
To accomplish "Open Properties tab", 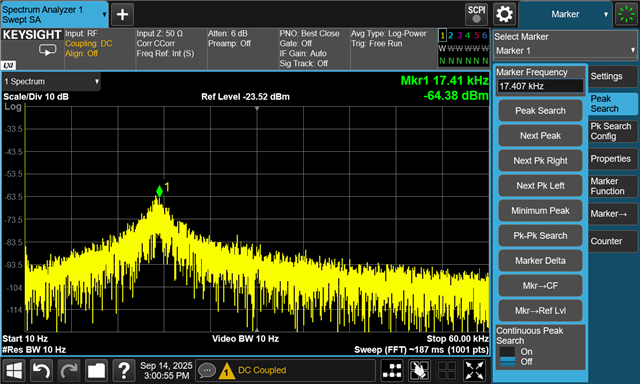I will tap(613, 159).
